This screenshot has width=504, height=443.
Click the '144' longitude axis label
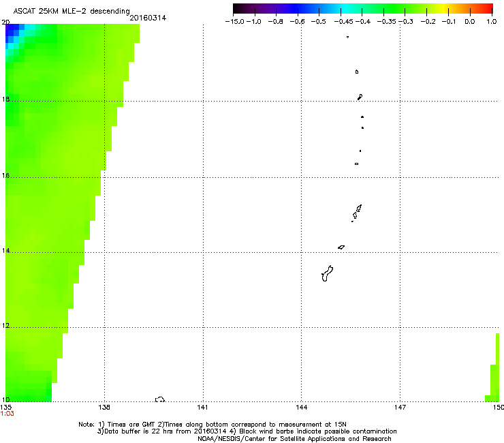[302, 408]
